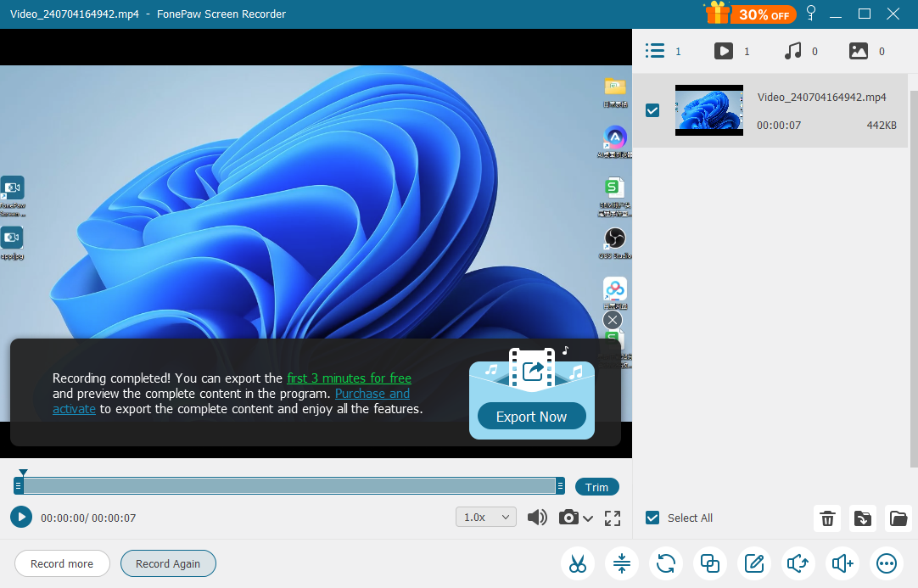Click the playhead marker above timeline

(23, 472)
